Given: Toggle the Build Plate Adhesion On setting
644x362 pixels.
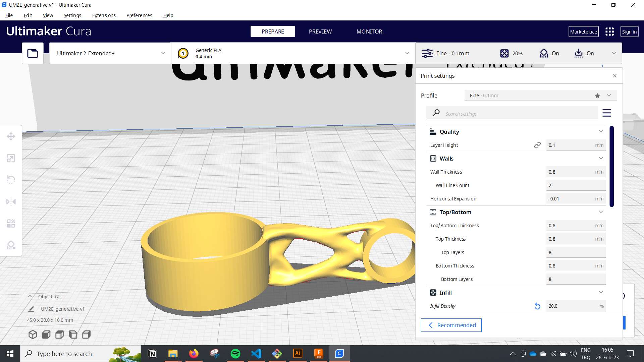Looking at the screenshot, I should 590,53.
